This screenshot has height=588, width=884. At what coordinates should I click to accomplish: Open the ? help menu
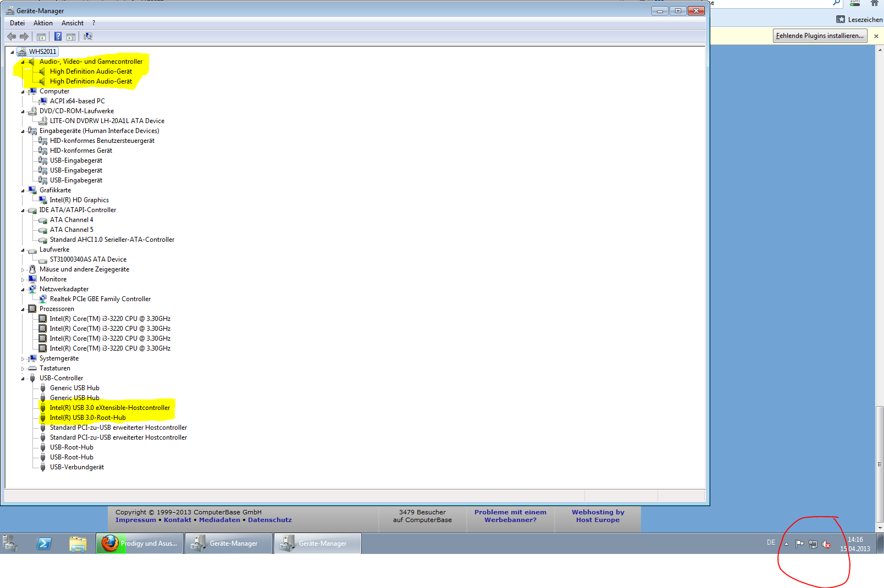click(x=93, y=23)
